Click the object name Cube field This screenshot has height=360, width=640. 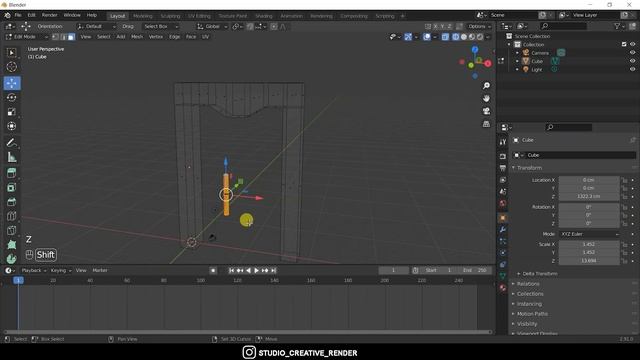click(x=580, y=155)
